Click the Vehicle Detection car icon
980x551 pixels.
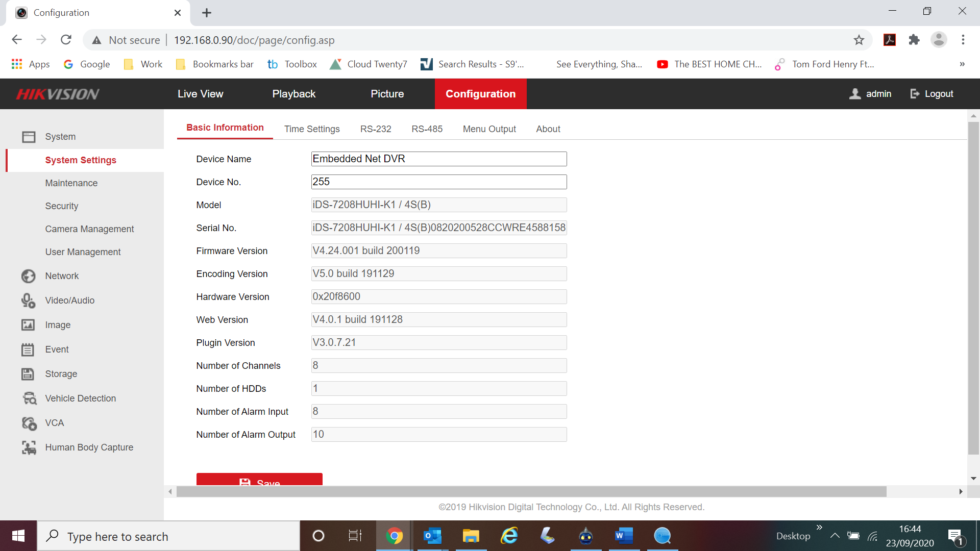point(29,398)
